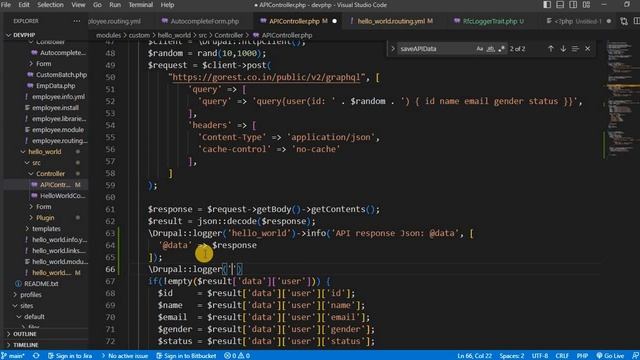The image size is (640, 360).
Task: Open errors and warnings status indicator
Action: [x=237, y=356]
